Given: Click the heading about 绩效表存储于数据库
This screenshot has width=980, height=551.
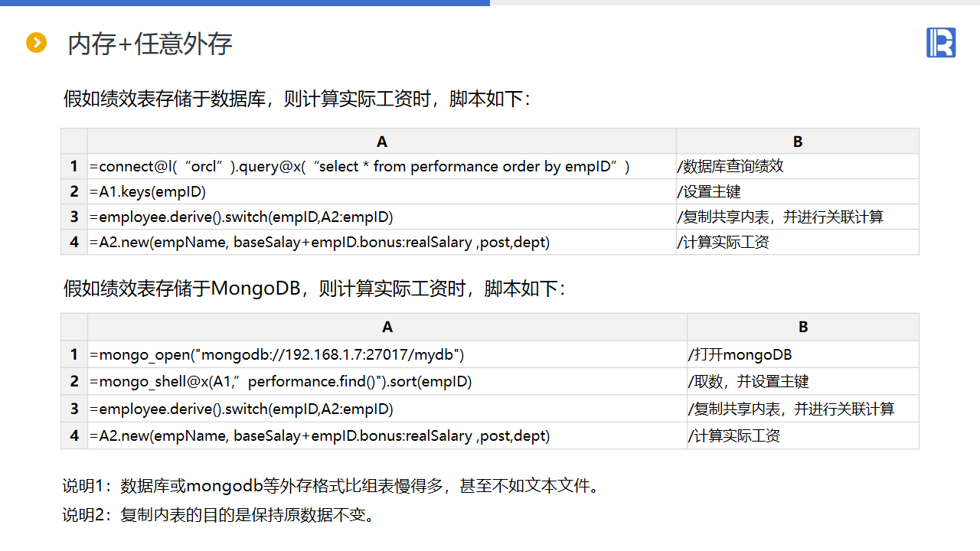Looking at the screenshot, I should click(297, 99).
